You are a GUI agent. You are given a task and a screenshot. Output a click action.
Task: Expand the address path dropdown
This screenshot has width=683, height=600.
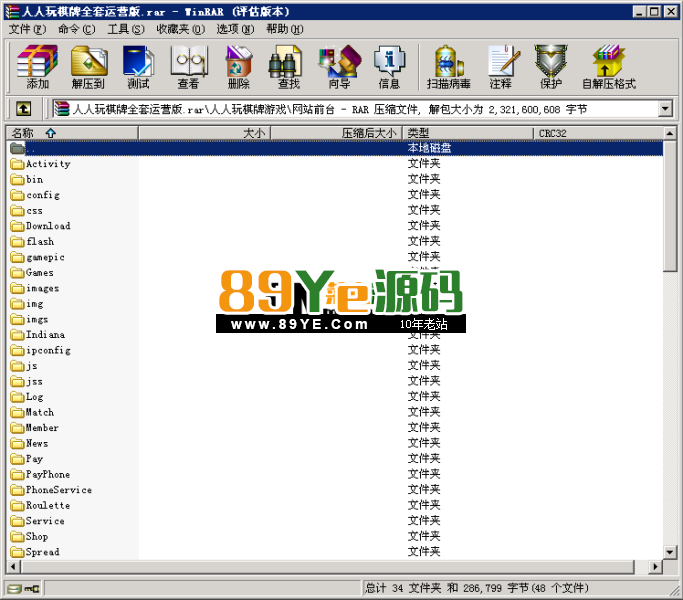665,108
